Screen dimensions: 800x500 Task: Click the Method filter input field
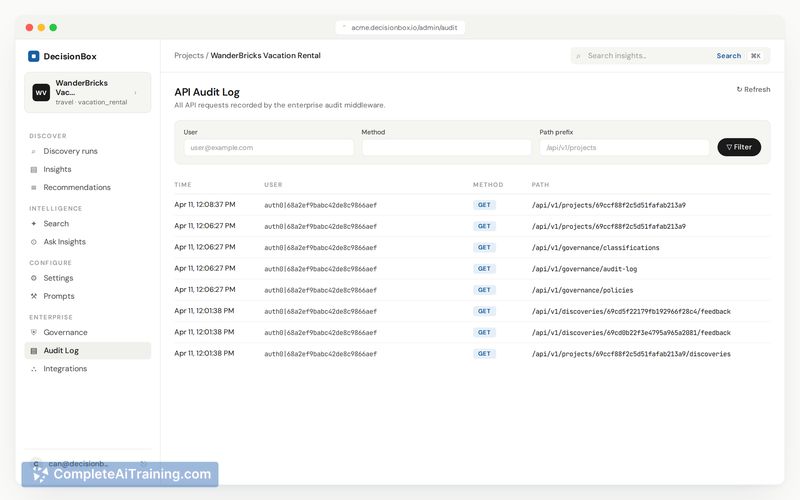[446, 148]
